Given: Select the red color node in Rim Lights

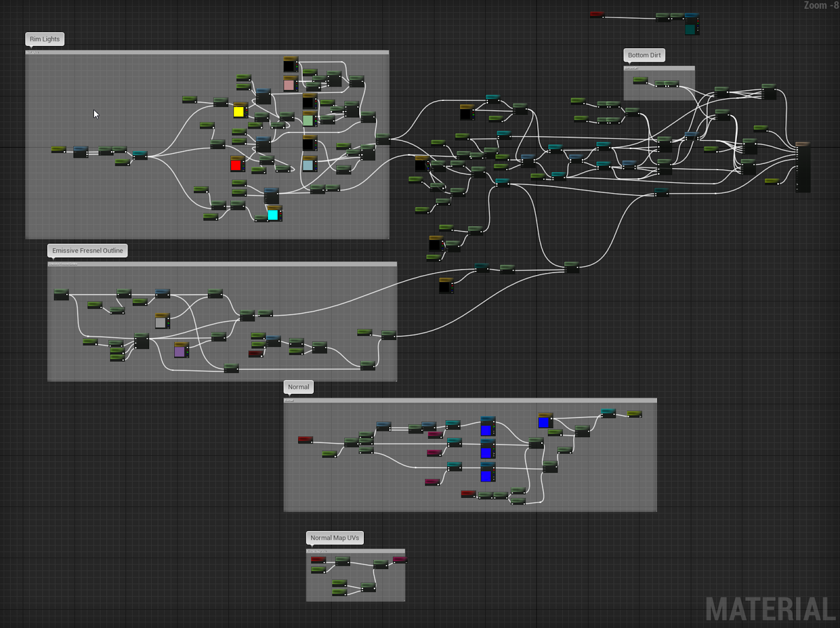Looking at the screenshot, I should tap(236, 165).
